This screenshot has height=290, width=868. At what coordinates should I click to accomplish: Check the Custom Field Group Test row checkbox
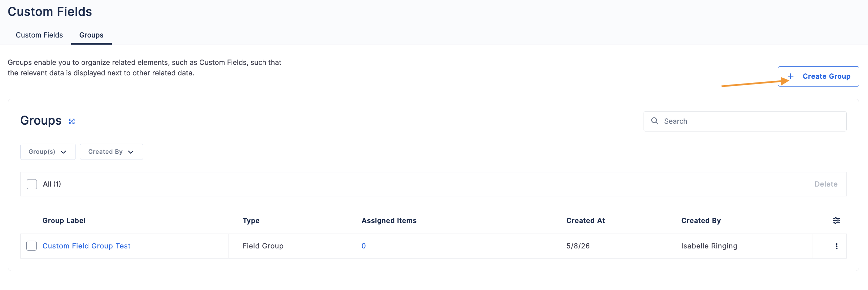31,246
